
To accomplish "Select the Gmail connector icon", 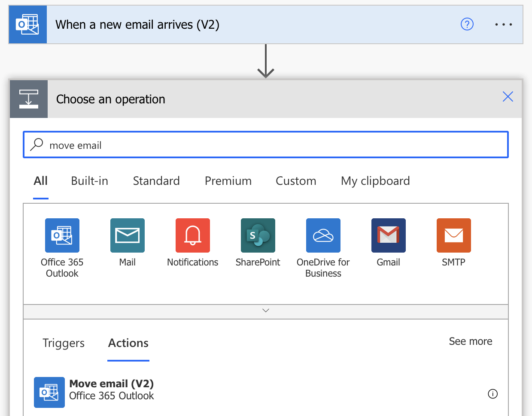I will tap(388, 235).
